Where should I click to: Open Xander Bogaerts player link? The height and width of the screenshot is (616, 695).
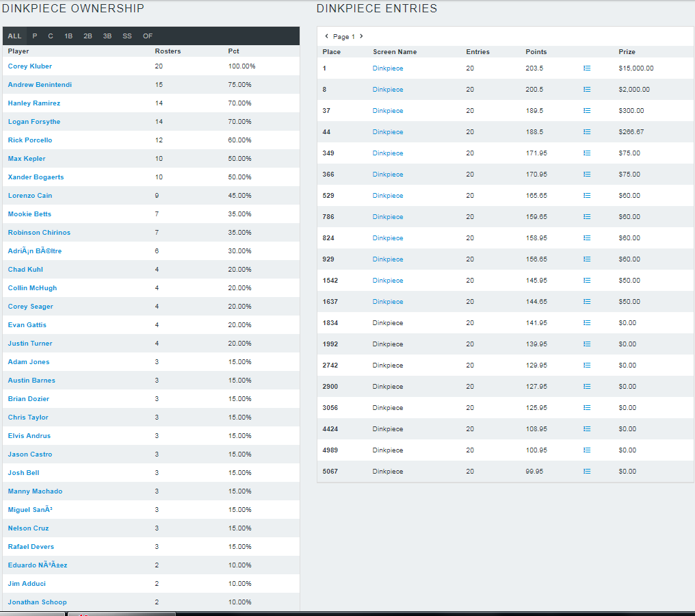36,177
